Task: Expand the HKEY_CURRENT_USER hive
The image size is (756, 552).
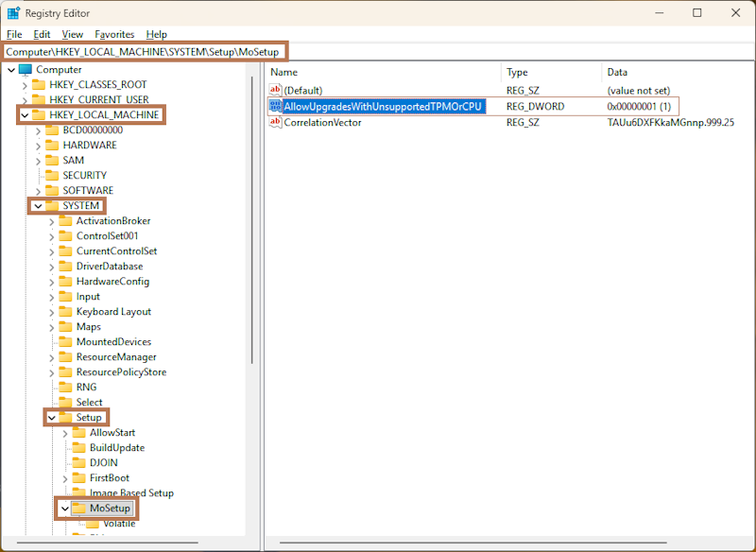Action: coord(25,100)
